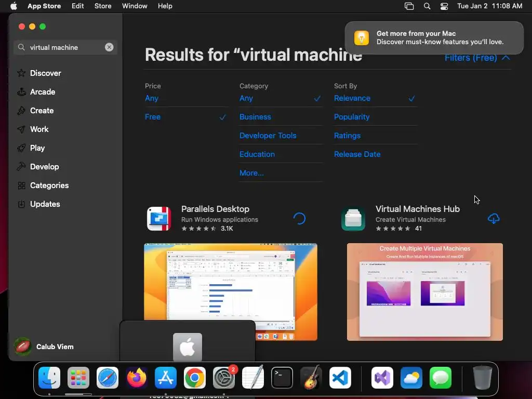Viewport: 532px width, 399px height.
Task: Click the menu bar date and time
Action: tap(489, 6)
